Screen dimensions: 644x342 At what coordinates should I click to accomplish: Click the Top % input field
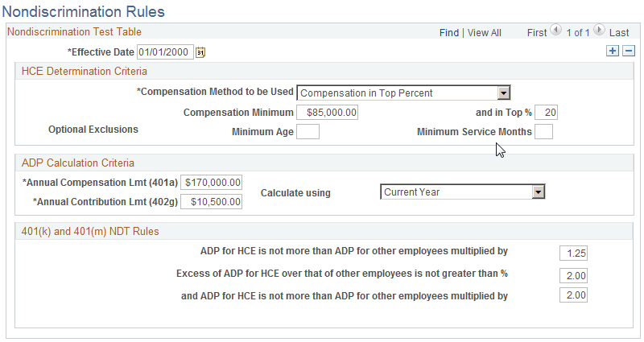click(546, 113)
